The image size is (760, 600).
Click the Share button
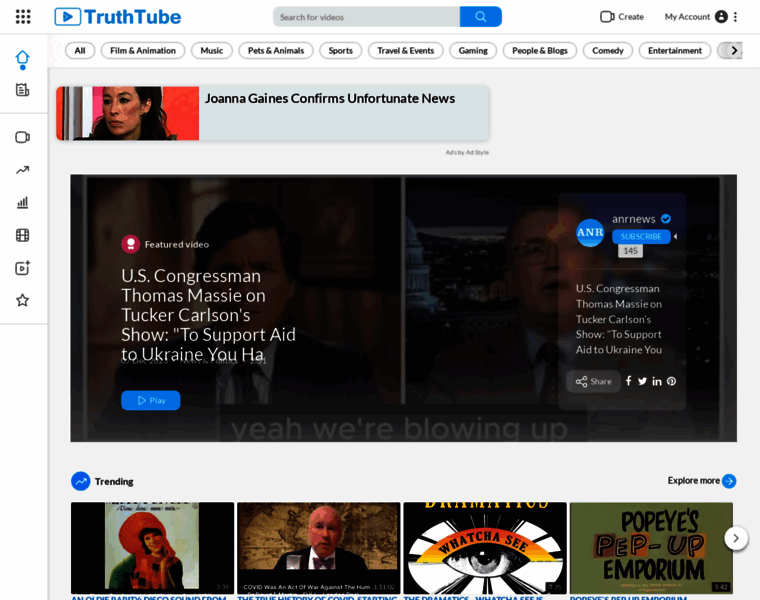(x=594, y=381)
